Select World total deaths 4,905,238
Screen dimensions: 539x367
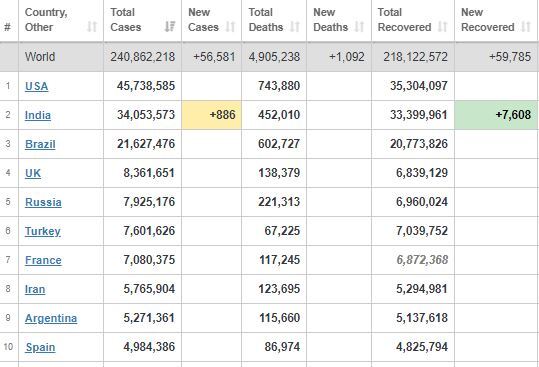274,57
